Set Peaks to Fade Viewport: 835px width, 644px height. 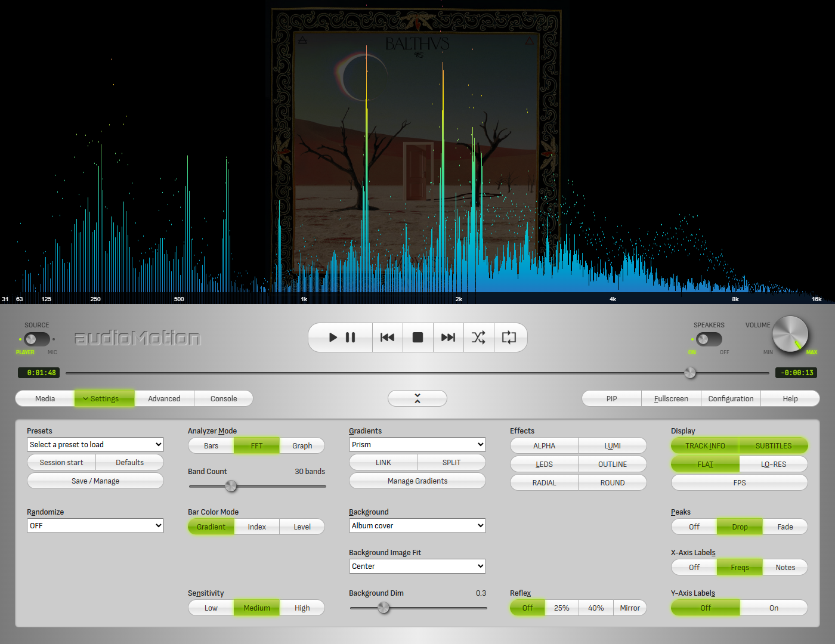tap(785, 527)
